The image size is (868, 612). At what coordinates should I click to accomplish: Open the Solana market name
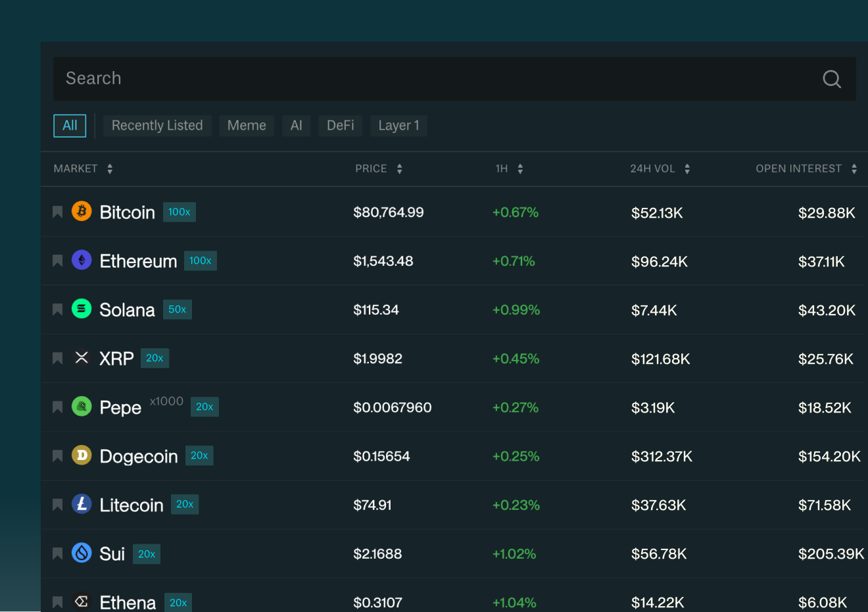click(127, 310)
